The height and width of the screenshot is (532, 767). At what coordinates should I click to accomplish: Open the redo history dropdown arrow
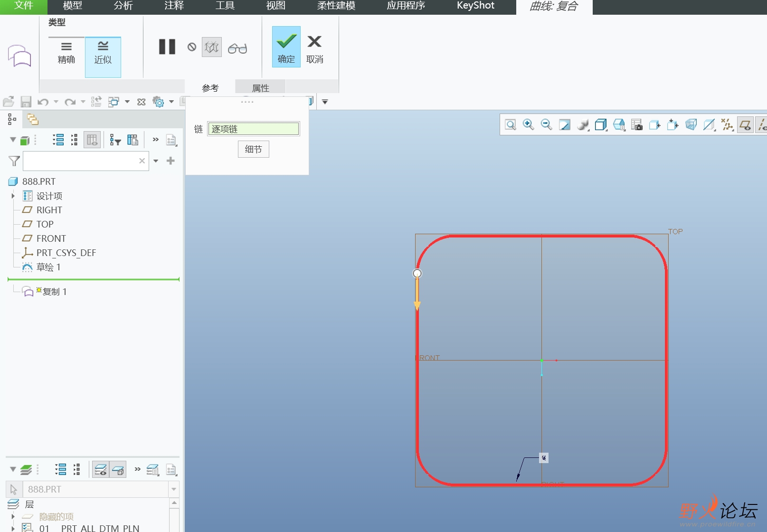tap(83, 102)
